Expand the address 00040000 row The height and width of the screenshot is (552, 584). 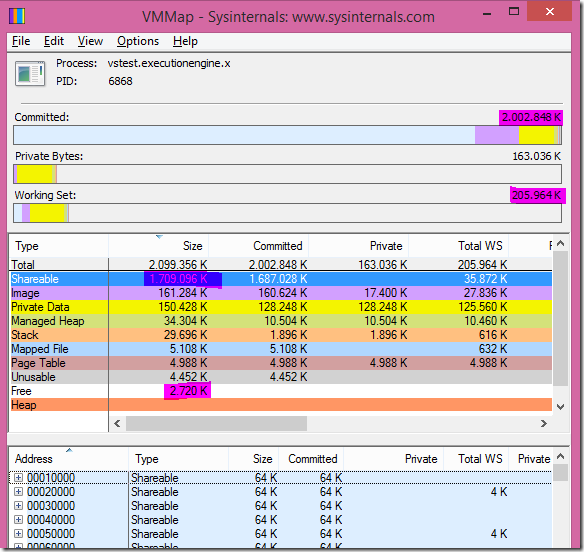[18, 520]
